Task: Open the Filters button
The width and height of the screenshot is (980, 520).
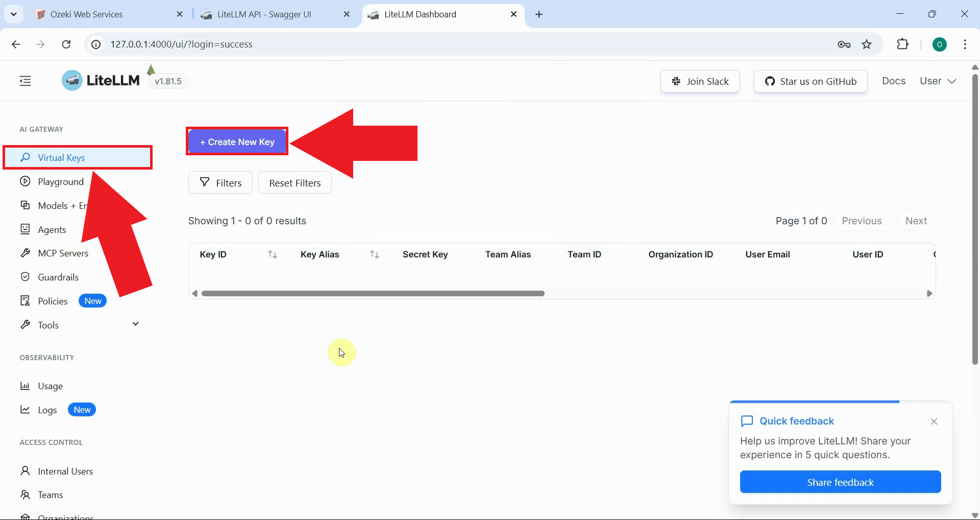Action: pyautogui.click(x=220, y=183)
